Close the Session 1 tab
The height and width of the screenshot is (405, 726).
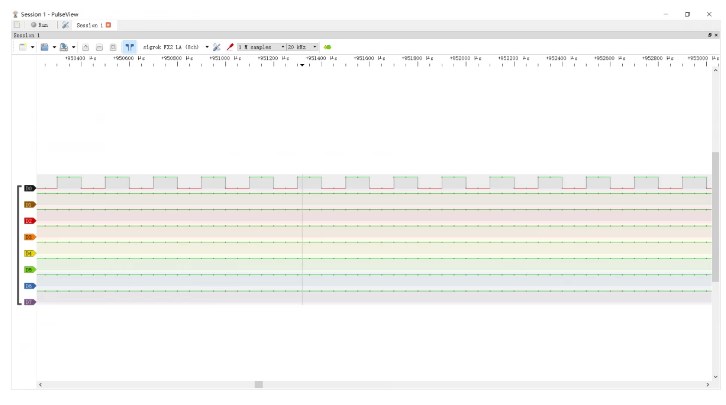(108, 25)
